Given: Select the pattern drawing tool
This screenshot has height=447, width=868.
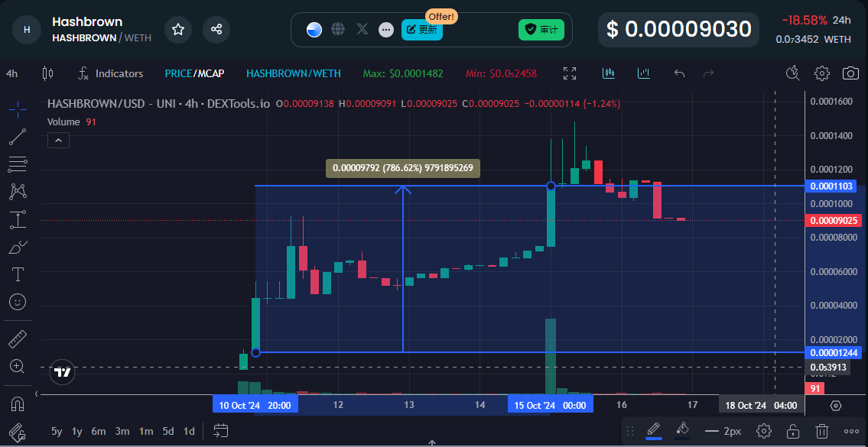Looking at the screenshot, I should click(18, 192).
